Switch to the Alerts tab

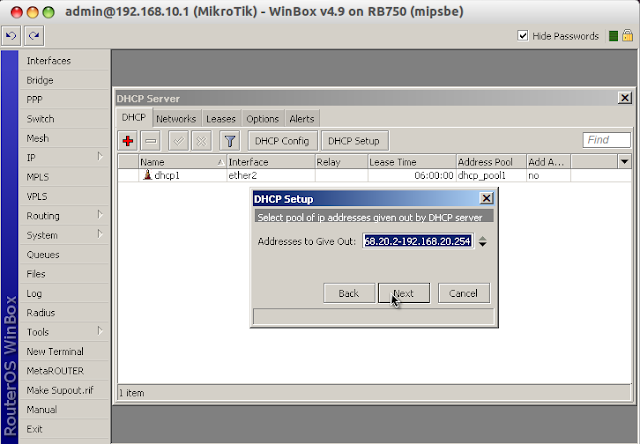tap(302, 119)
